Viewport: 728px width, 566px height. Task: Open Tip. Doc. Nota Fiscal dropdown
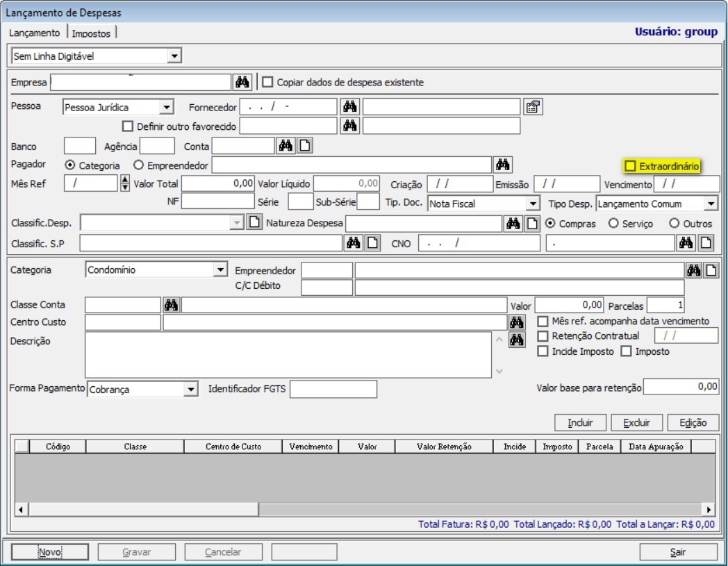(x=533, y=203)
